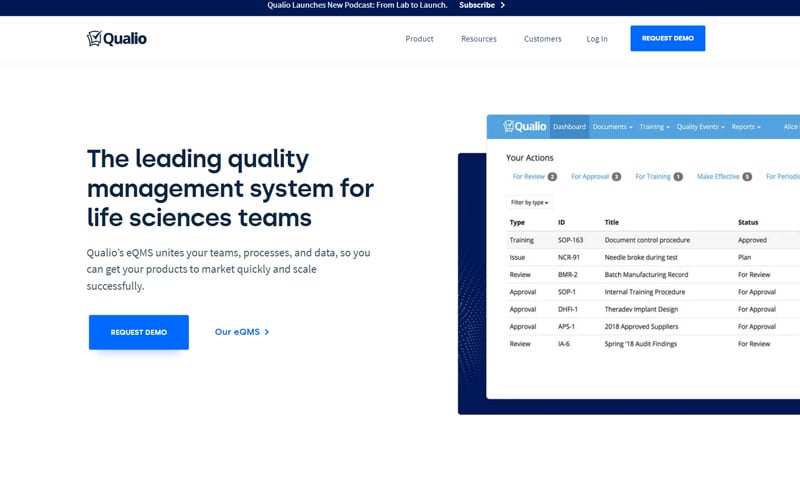Click the Qualio logo inside dashboard preview

pyautogui.click(x=524, y=126)
